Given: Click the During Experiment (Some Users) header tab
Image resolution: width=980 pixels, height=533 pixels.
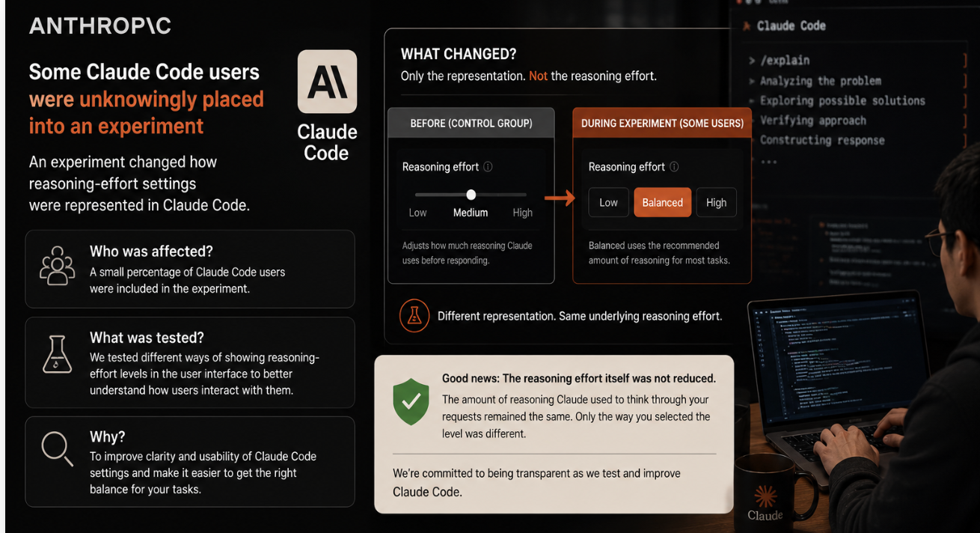Looking at the screenshot, I should [x=662, y=123].
